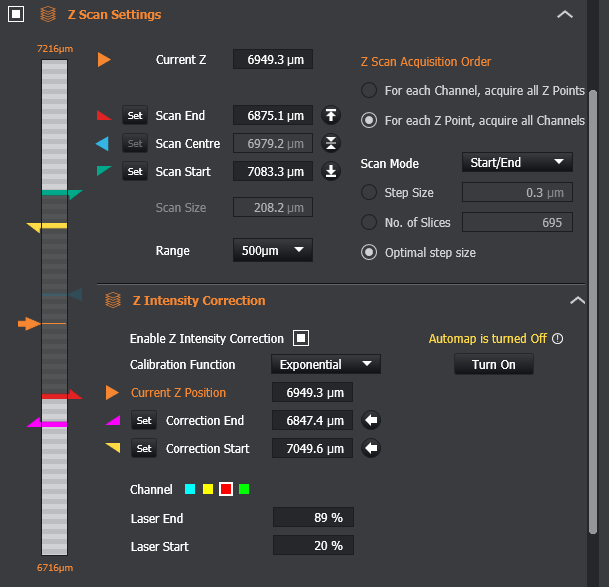609x587 pixels.
Task: Edit the Scan Start value field
Action: coord(273,171)
